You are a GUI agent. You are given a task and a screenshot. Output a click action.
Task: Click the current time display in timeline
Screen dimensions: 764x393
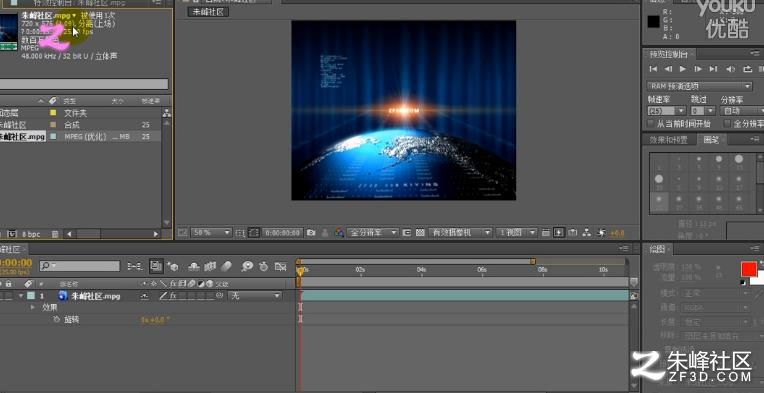pyautogui.click(x=15, y=263)
